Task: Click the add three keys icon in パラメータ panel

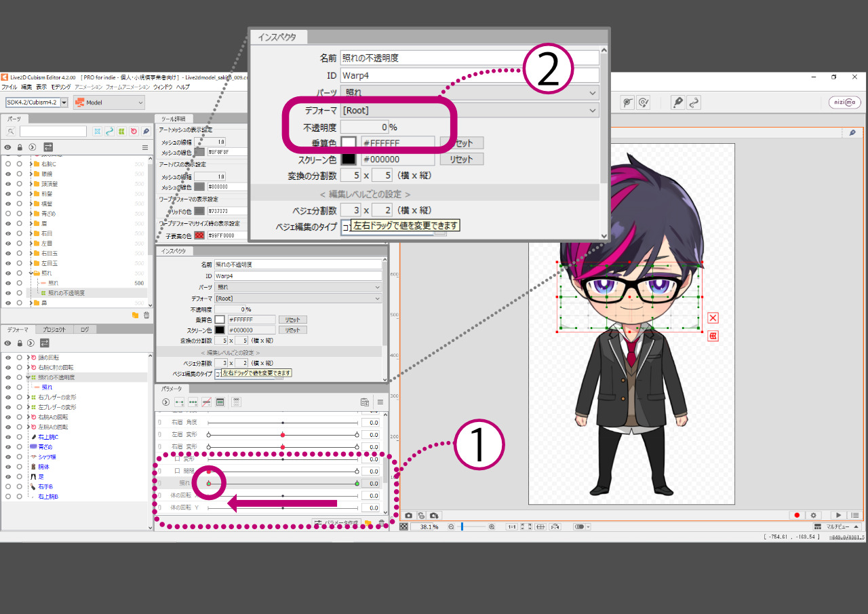Action: click(193, 402)
